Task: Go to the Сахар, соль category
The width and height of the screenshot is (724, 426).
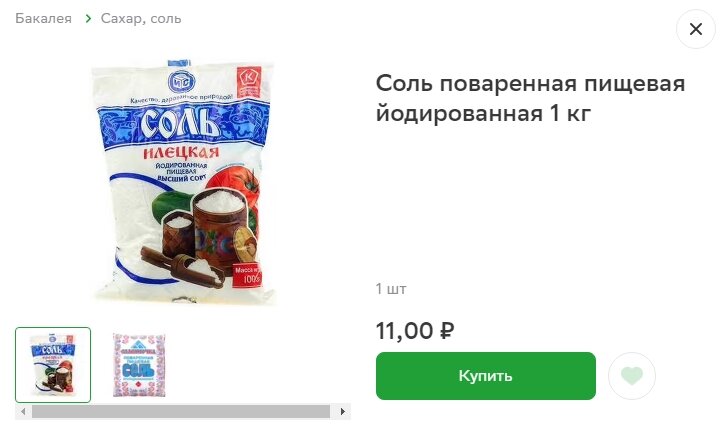Action: click(x=141, y=19)
